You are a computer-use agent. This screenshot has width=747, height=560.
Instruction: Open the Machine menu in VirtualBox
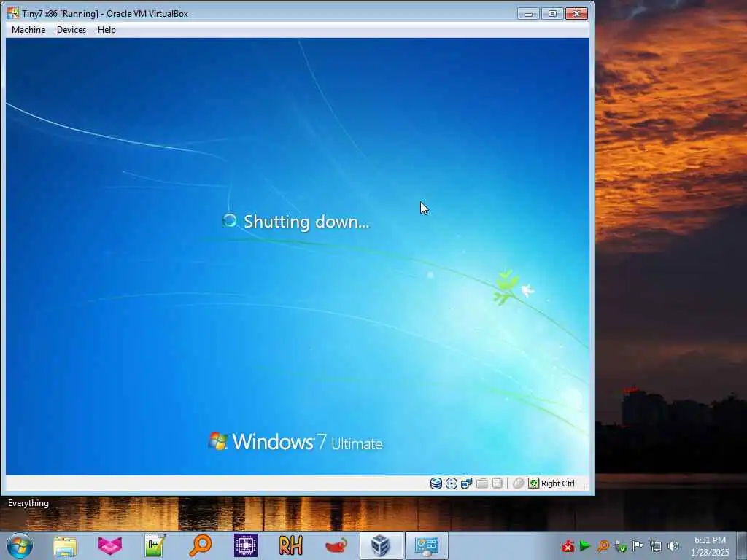(28, 30)
